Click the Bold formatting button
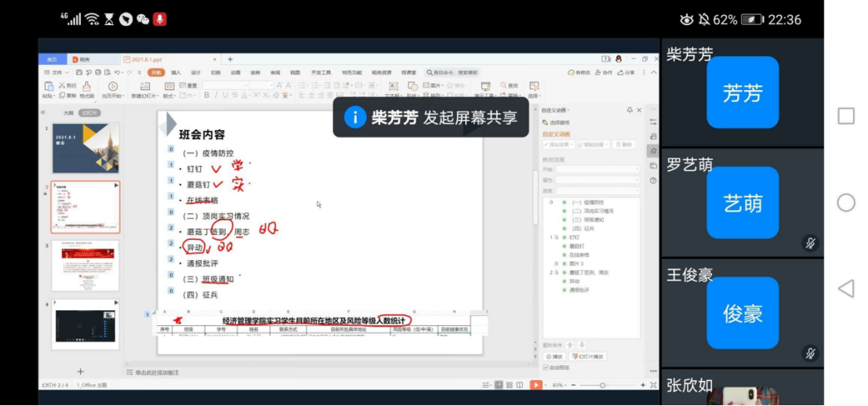The image size is (868, 406). (x=207, y=96)
